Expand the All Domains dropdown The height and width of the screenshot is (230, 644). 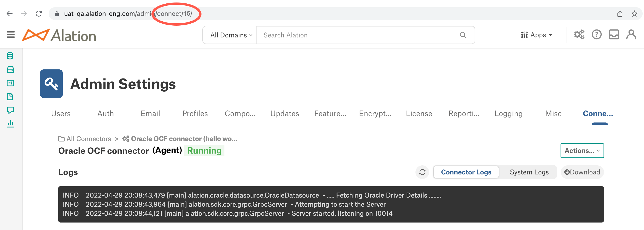(x=231, y=35)
